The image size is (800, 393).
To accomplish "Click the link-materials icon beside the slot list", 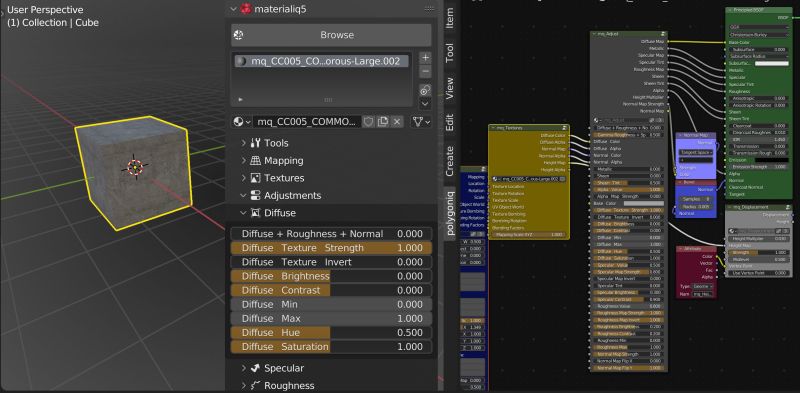I will click(x=426, y=90).
